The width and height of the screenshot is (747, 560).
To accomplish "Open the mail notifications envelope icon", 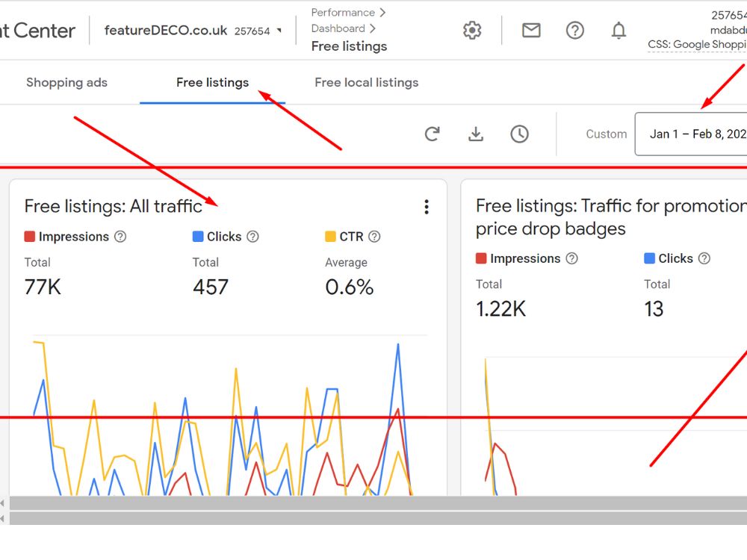I will tap(531, 30).
